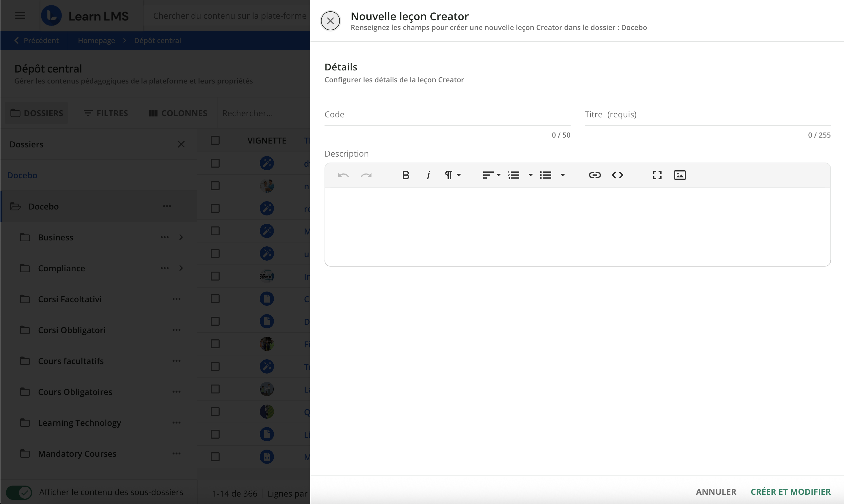The image size is (844, 504).
Task: Click the insert link icon
Action: 594,175
